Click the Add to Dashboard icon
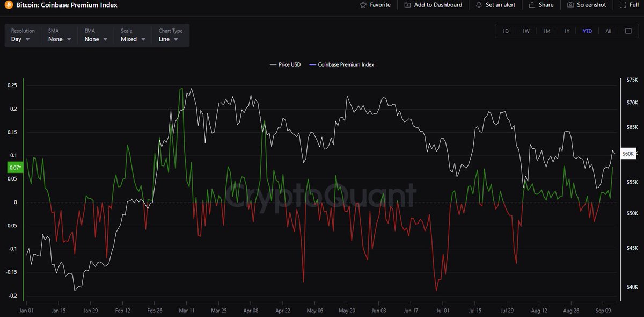The height and width of the screenshot is (317, 644). click(408, 5)
